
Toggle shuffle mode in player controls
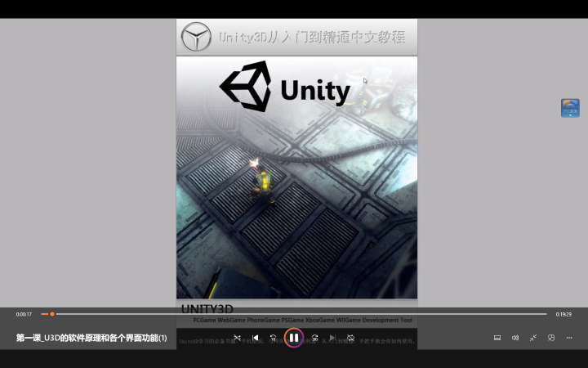pos(237,338)
